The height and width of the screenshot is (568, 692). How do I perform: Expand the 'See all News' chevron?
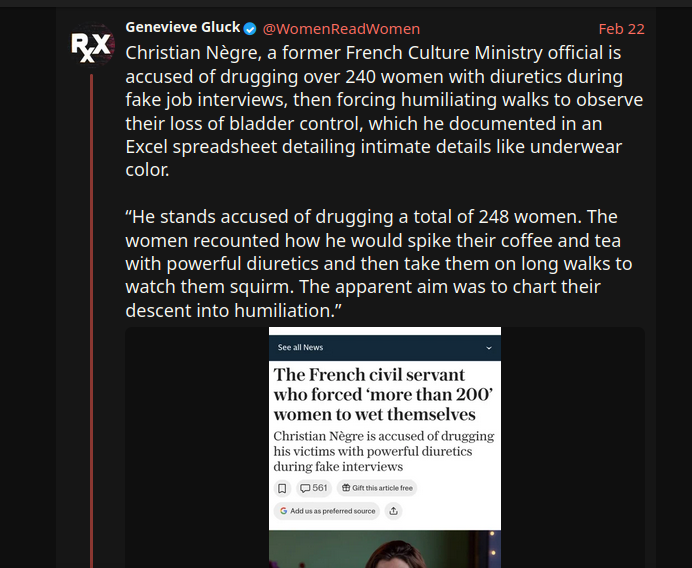(489, 348)
